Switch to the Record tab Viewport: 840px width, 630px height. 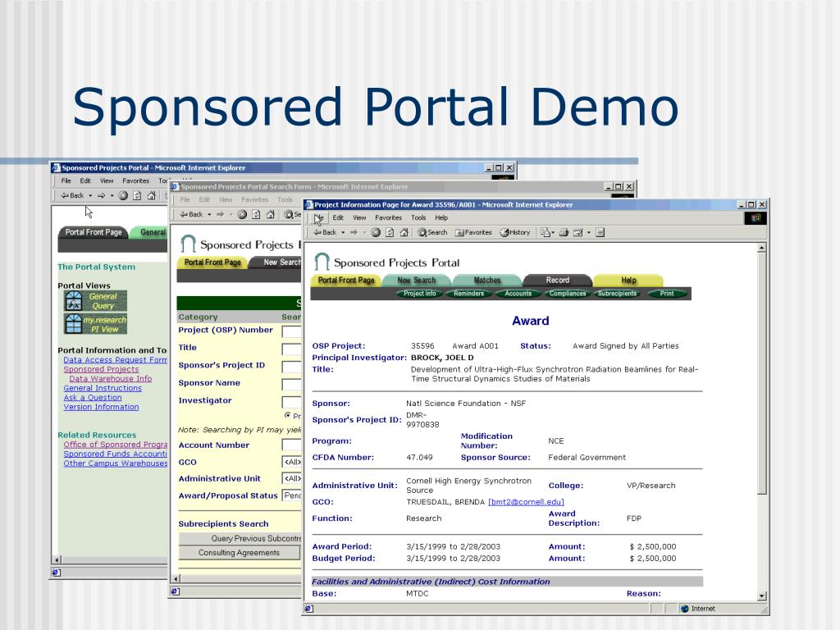point(558,281)
